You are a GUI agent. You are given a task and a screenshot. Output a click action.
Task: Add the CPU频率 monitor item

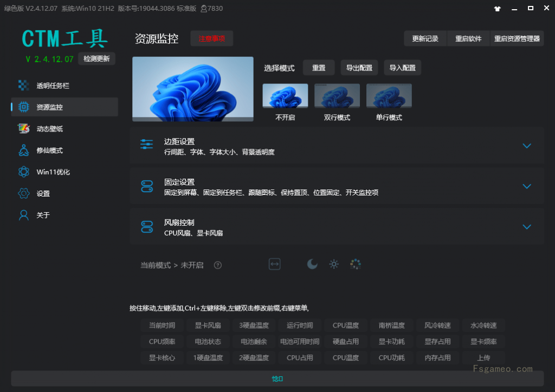point(162,342)
